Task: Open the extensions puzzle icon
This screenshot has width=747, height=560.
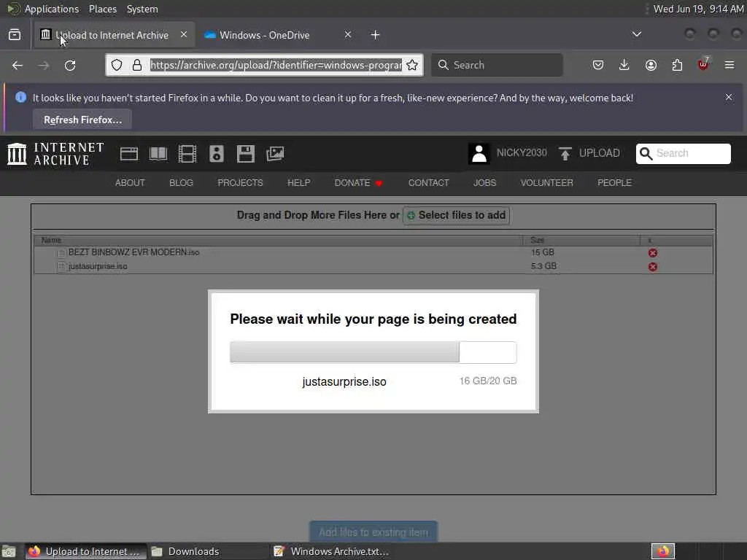Action: point(677,65)
